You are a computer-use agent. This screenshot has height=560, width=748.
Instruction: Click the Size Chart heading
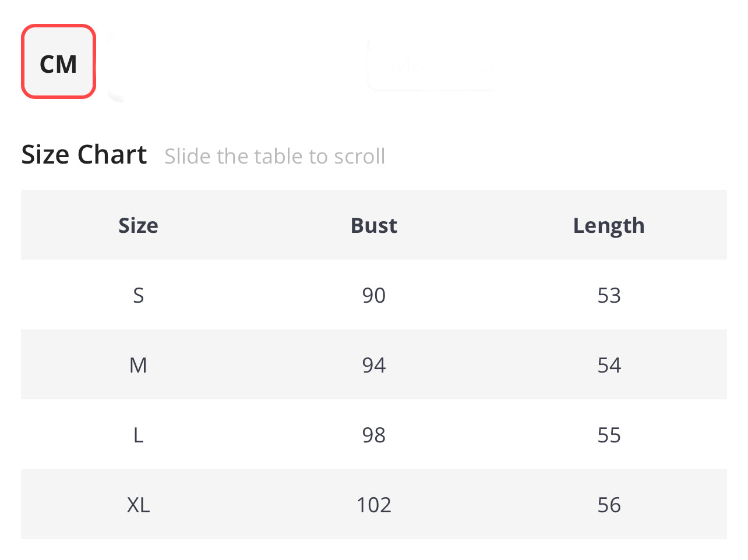(x=84, y=155)
